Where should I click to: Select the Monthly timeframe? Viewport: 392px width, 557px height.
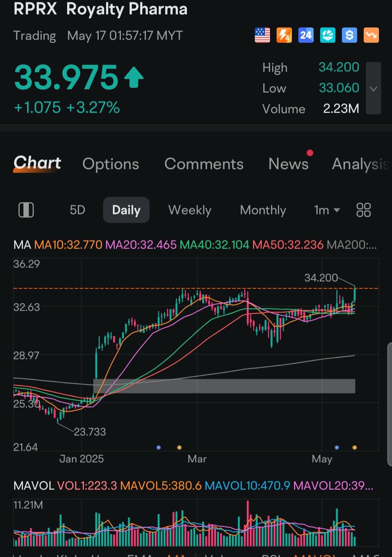(x=263, y=210)
